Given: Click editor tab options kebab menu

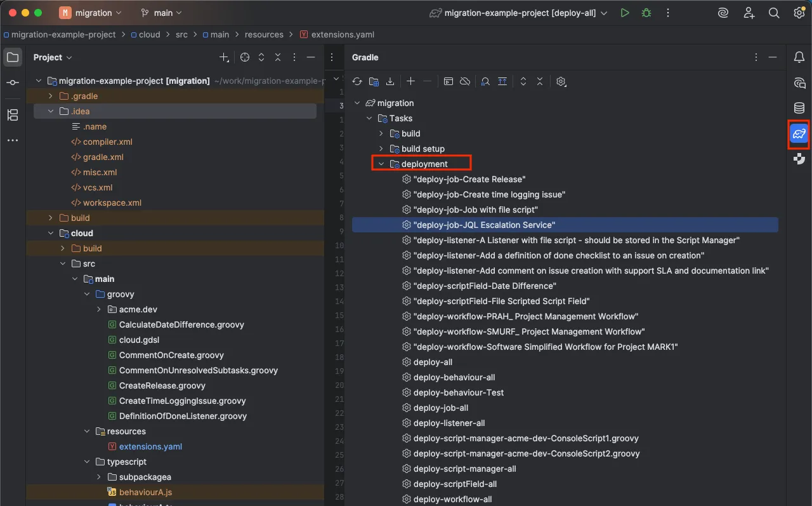Looking at the screenshot, I should pyautogui.click(x=332, y=57).
